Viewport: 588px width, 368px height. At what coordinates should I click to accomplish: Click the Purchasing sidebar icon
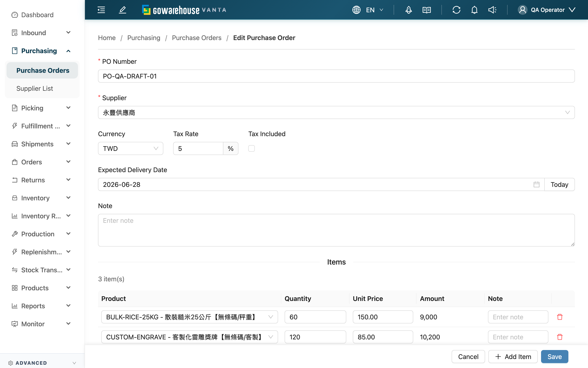[x=14, y=51]
